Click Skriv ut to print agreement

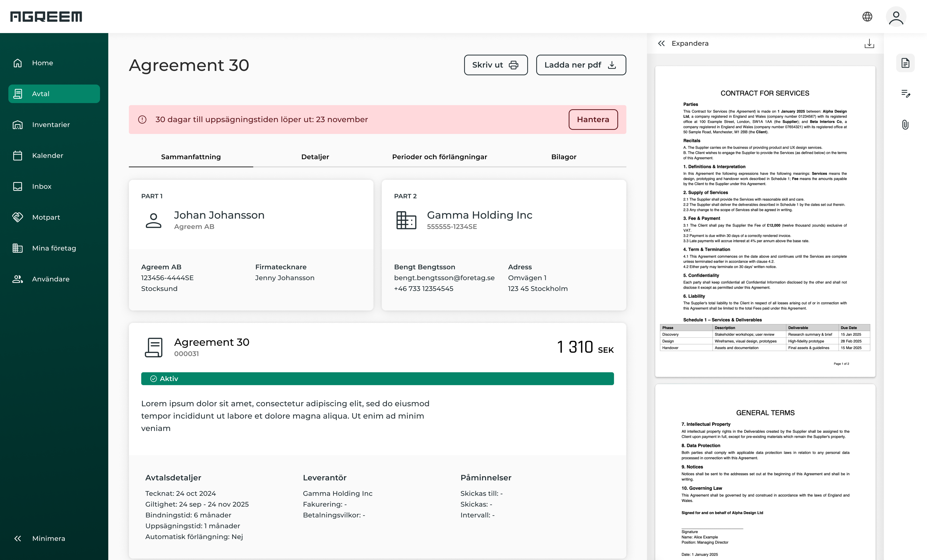click(x=495, y=65)
